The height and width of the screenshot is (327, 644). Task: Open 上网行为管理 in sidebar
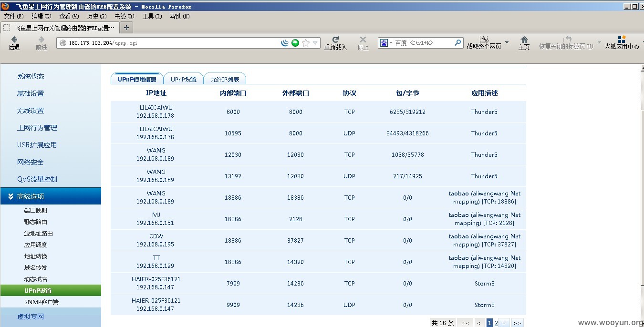point(37,128)
